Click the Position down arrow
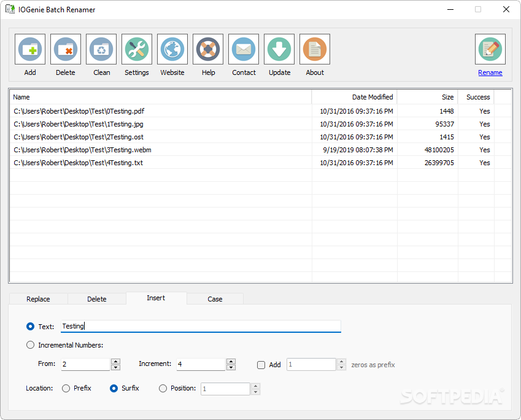The width and height of the screenshot is (521, 420). tap(255, 392)
